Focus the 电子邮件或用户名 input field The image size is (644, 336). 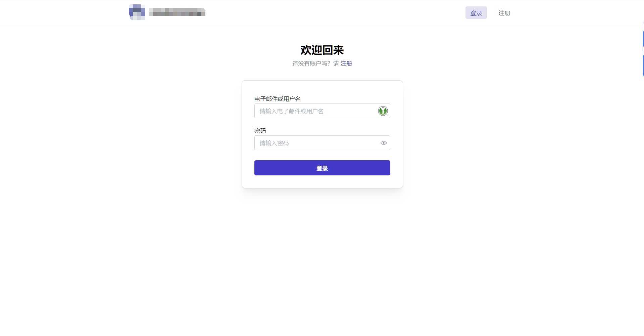[x=322, y=111]
